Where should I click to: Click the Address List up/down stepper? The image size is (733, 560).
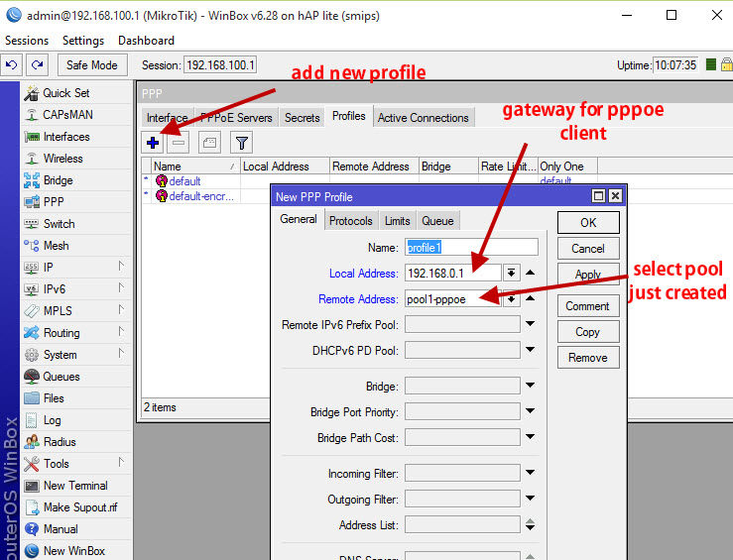(x=530, y=524)
